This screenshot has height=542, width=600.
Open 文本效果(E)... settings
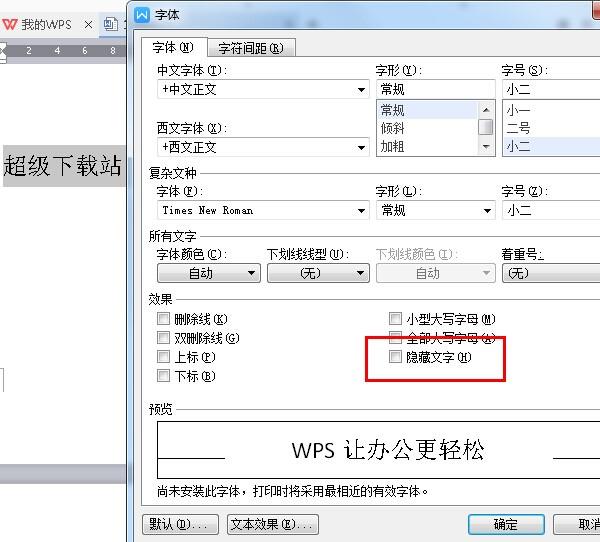tap(273, 524)
